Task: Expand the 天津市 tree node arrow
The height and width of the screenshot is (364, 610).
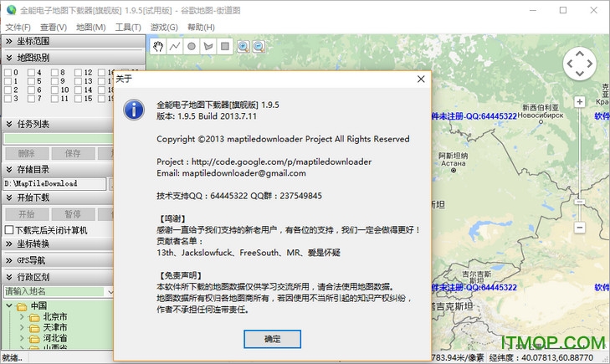Action: [x=22, y=327]
